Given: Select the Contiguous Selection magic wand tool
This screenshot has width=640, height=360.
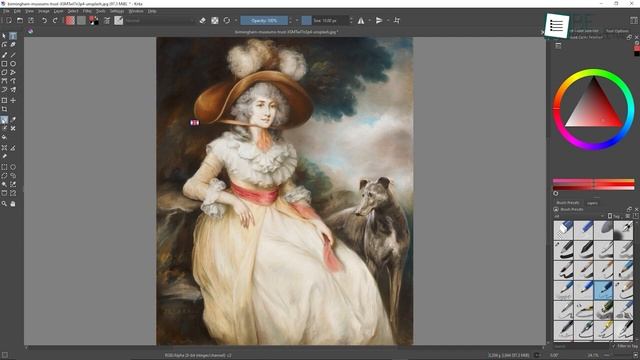Looking at the screenshot, I should coord(4,184).
